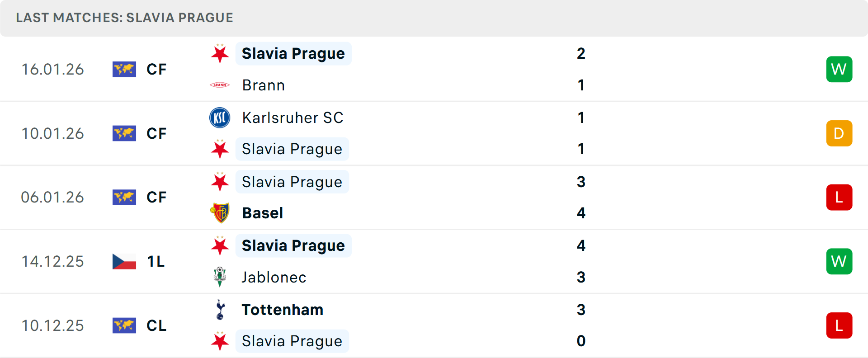Open the Tottenham team link

pyautogui.click(x=283, y=310)
